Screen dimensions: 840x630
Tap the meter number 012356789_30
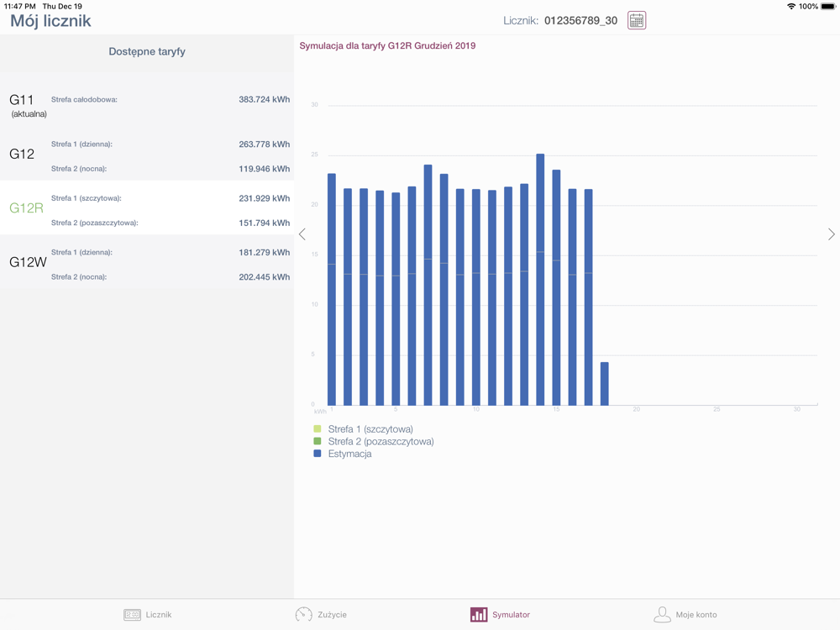[x=580, y=20]
